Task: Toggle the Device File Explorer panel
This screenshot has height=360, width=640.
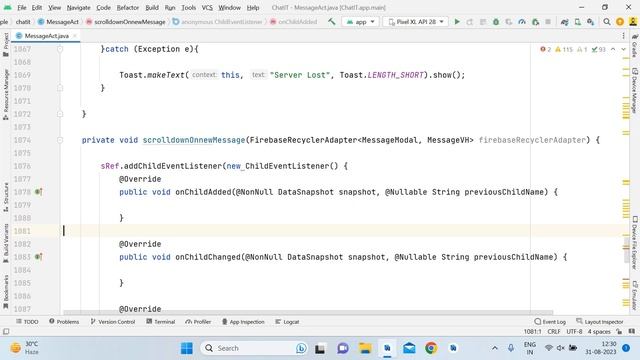Action: (635, 242)
